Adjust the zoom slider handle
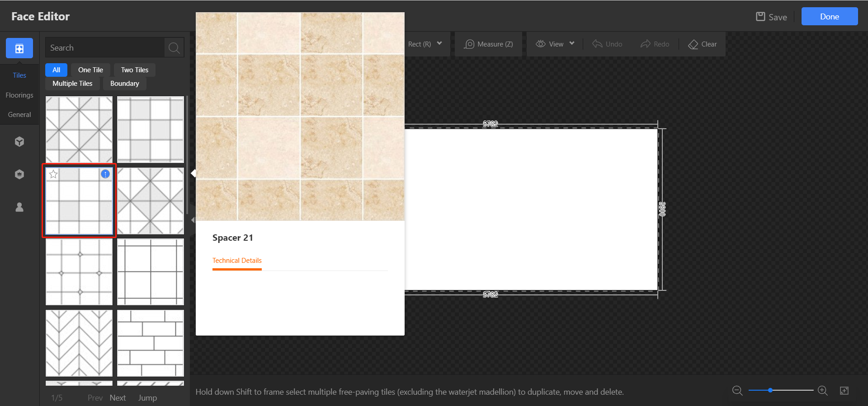The height and width of the screenshot is (406, 868). (770, 390)
